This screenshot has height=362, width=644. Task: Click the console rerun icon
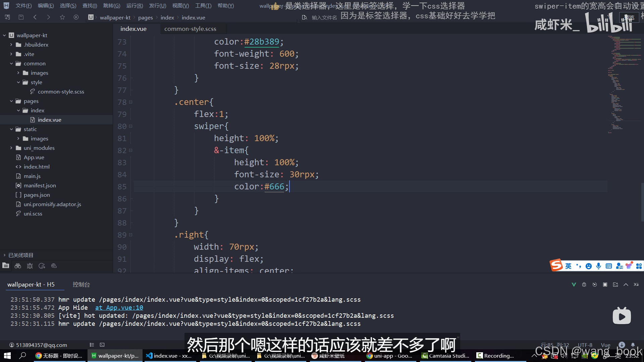pyautogui.click(x=595, y=285)
